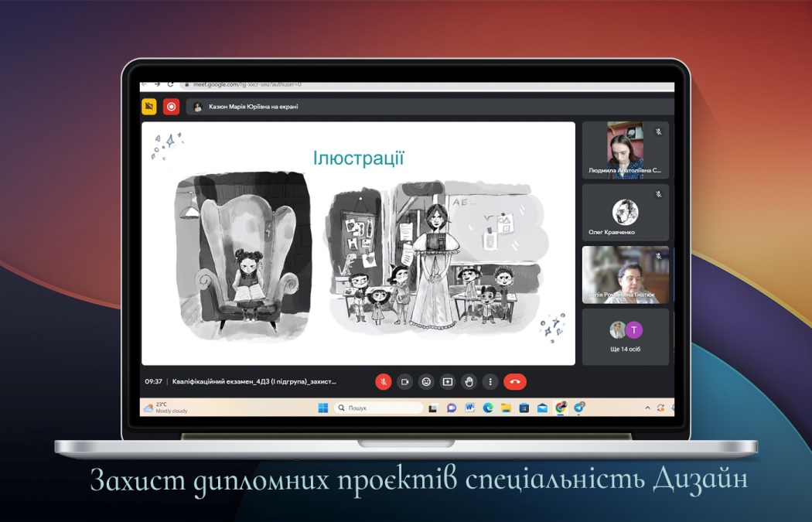Click the meeting title Кваліфікаційний екзамен text
The height and width of the screenshot is (522, 812).
(x=254, y=382)
